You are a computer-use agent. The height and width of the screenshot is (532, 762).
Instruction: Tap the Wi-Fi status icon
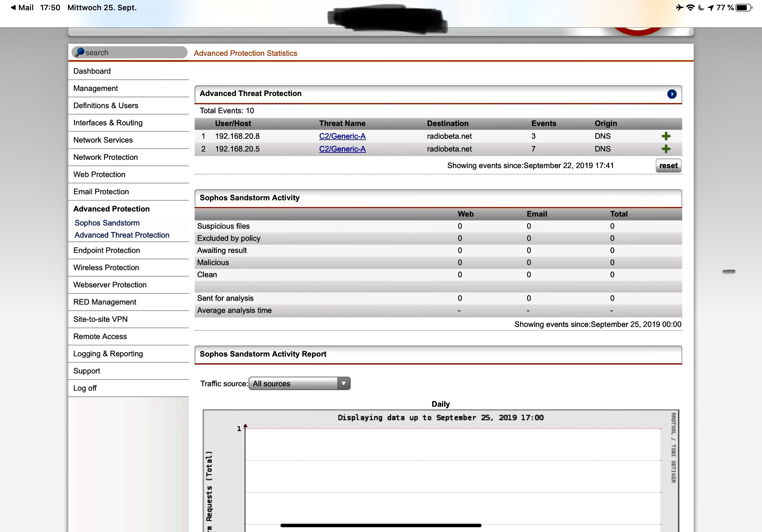[x=690, y=7]
